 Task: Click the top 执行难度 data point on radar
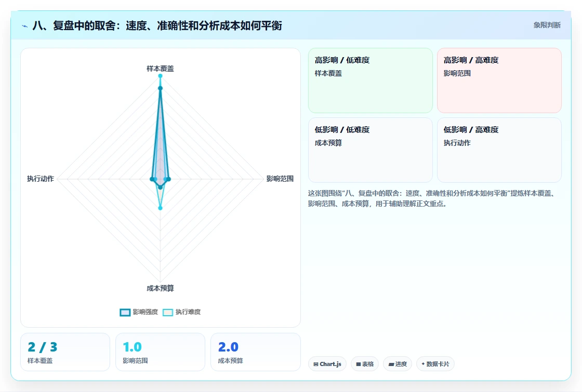161,76
